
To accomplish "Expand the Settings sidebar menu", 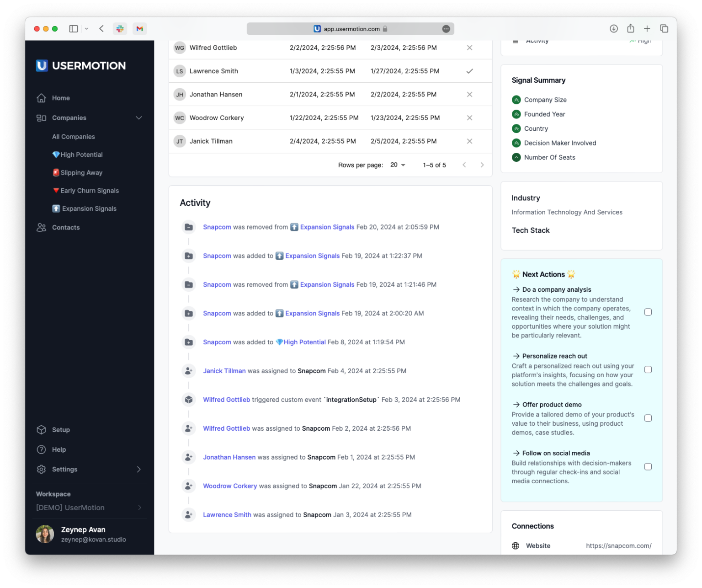I will pos(139,469).
